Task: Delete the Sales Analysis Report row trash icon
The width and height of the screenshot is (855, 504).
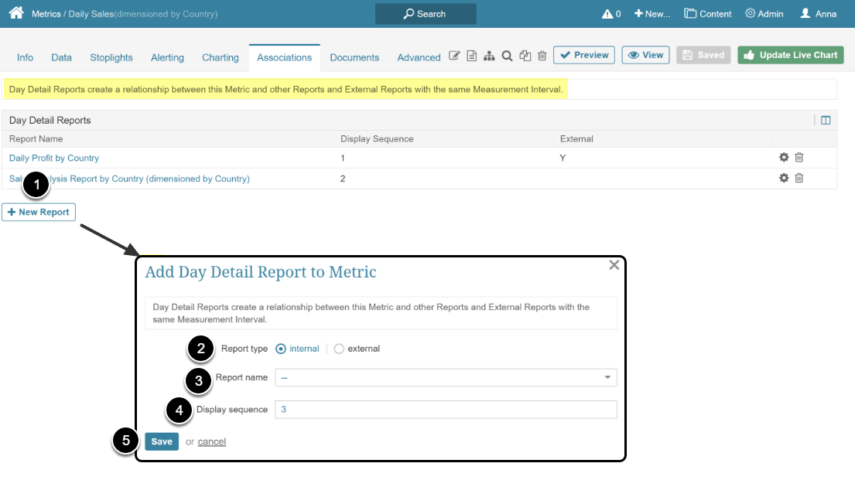Action: [x=799, y=178]
